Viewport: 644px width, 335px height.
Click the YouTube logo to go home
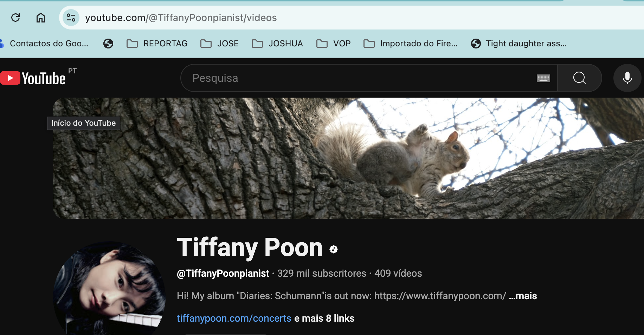[33, 78]
